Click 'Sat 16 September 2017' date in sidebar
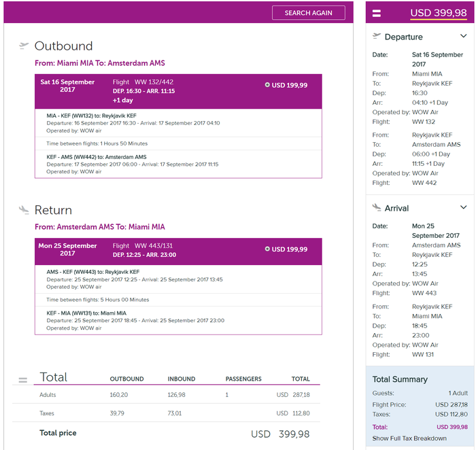 [437, 59]
